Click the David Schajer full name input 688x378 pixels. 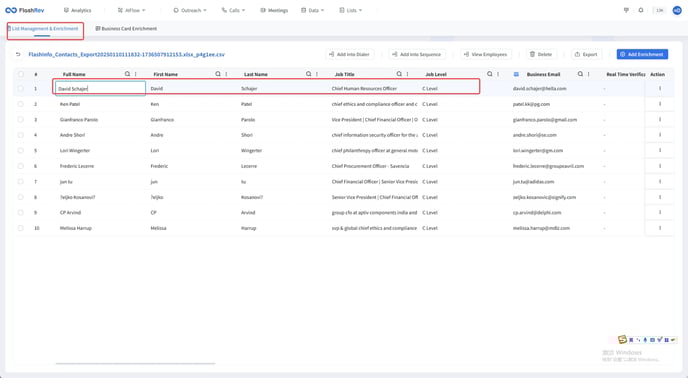tap(100, 89)
